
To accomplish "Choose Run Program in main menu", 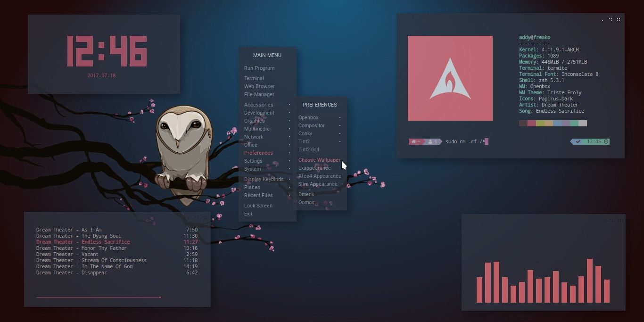I will coord(259,68).
